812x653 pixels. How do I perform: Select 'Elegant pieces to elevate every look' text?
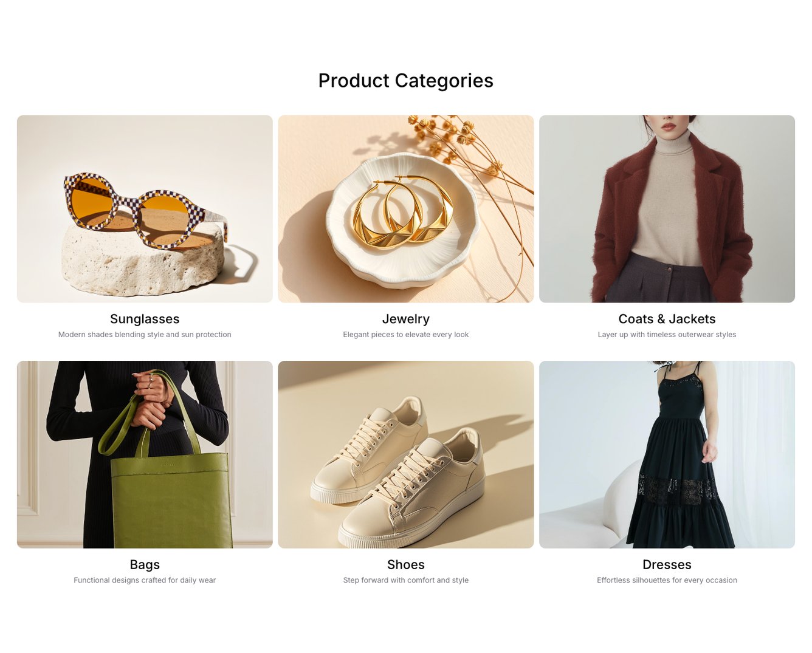click(x=406, y=335)
